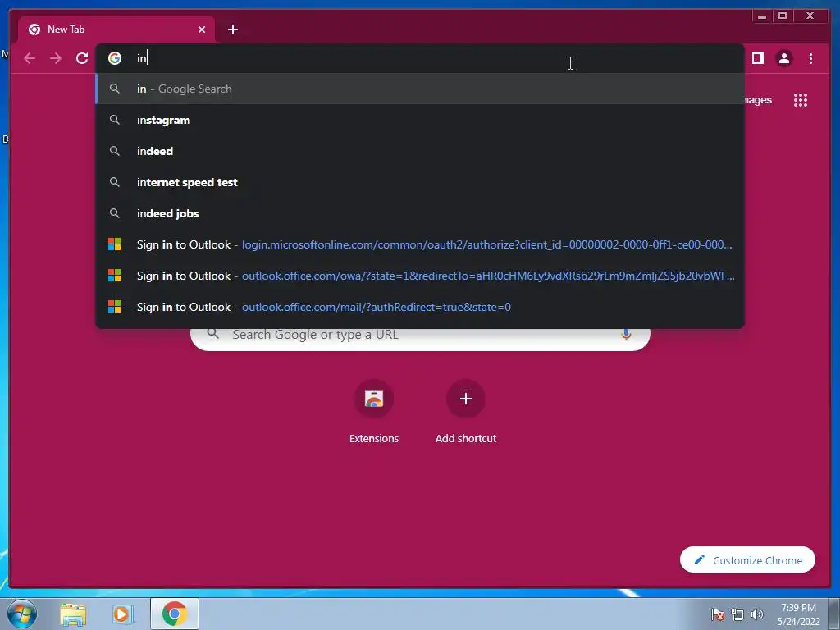This screenshot has width=840, height=630.
Task: Click the Action Center flag in the tray
Action: click(x=718, y=614)
